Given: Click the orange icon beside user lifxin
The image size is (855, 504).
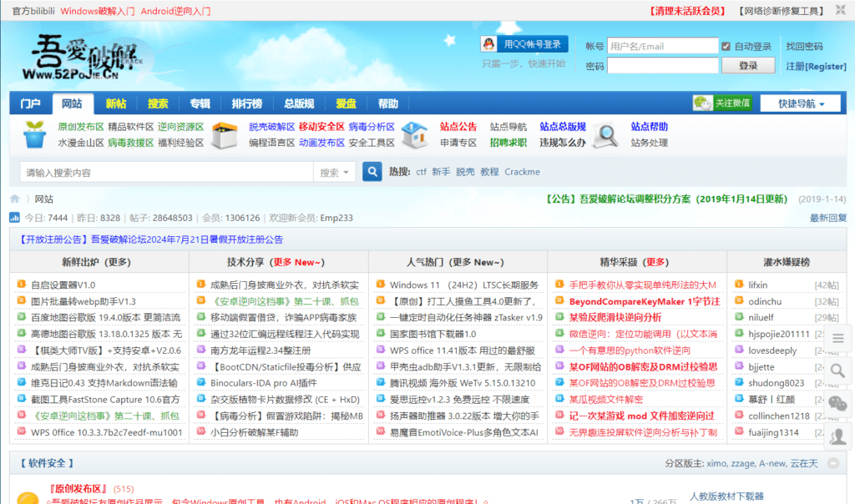Looking at the screenshot, I should (740, 284).
